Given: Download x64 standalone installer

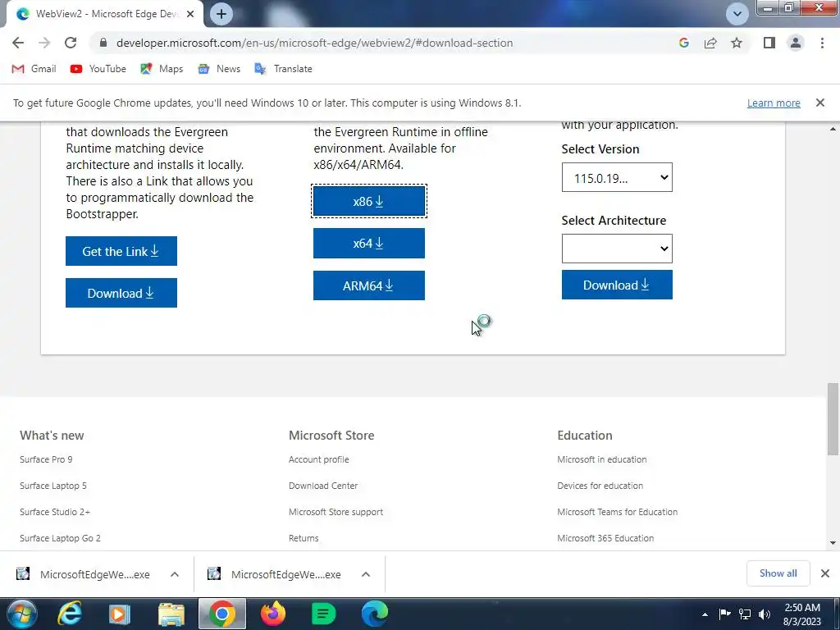Looking at the screenshot, I should [x=369, y=243].
